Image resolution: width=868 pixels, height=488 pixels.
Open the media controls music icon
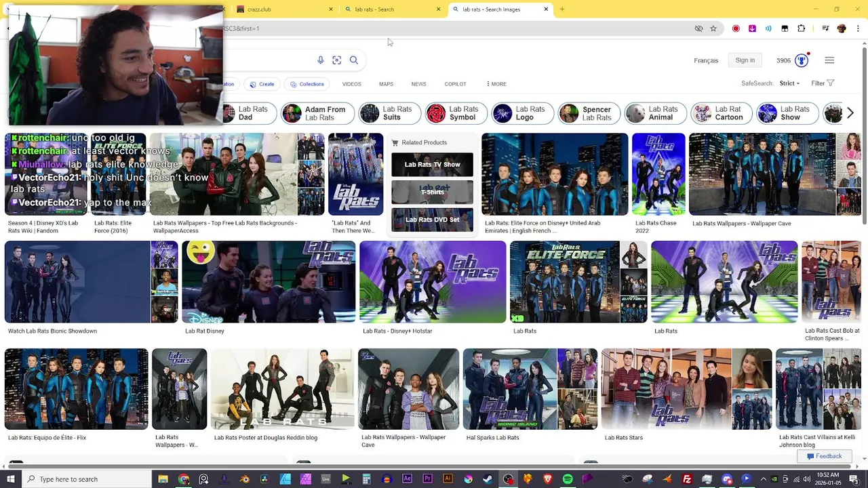tap(825, 28)
